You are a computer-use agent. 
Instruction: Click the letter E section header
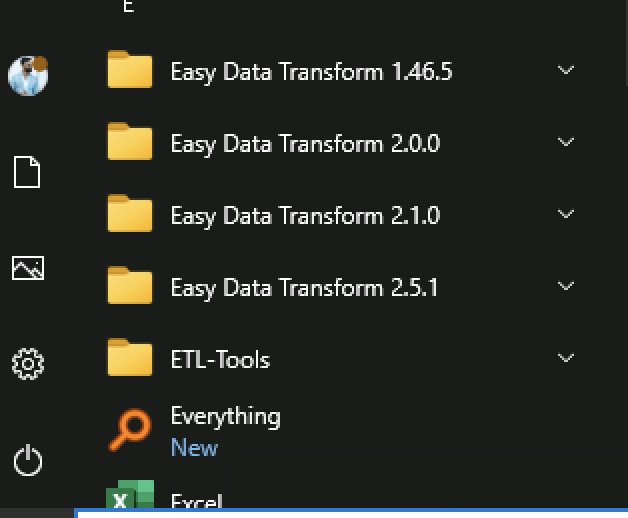pyautogui.click(x=128, y=6)
